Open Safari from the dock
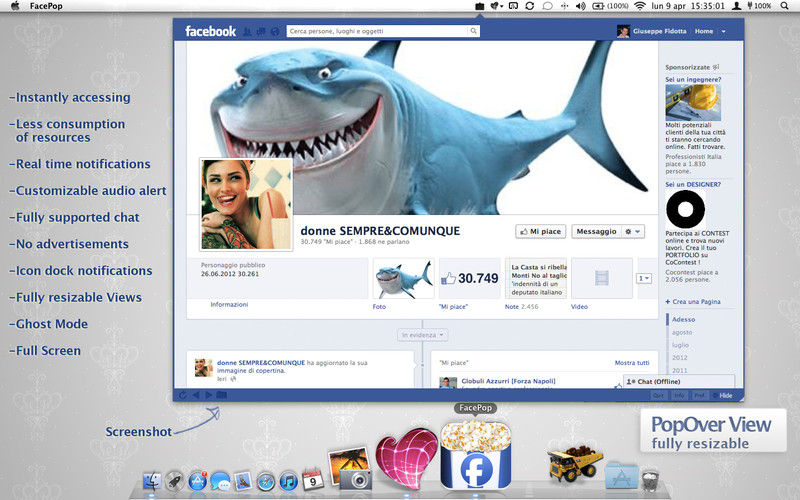The height and width of the screenshot is (500, 800). [265, 481]
